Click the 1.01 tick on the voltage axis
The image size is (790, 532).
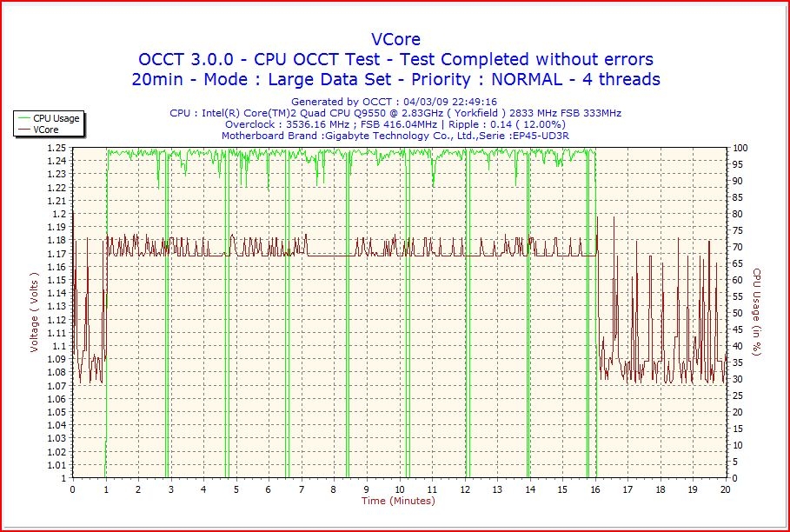point(57,464)
